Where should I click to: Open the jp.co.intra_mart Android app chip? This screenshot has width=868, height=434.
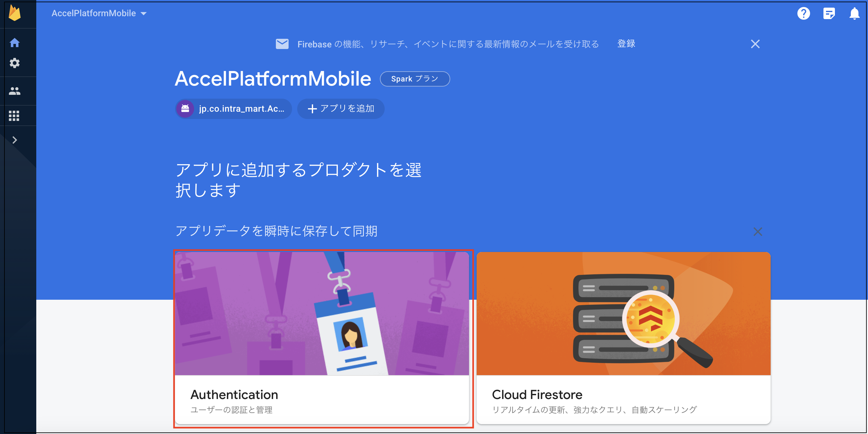(x=233, y=108)
